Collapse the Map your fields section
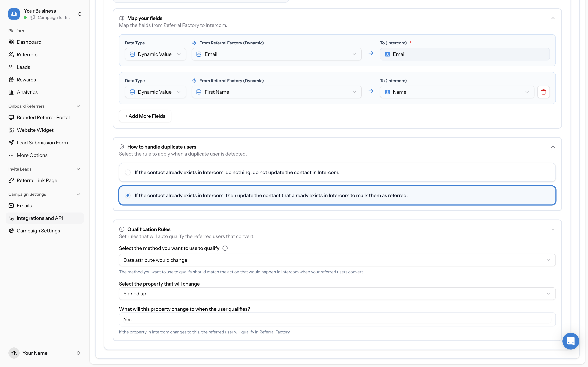 click(553, 18)
